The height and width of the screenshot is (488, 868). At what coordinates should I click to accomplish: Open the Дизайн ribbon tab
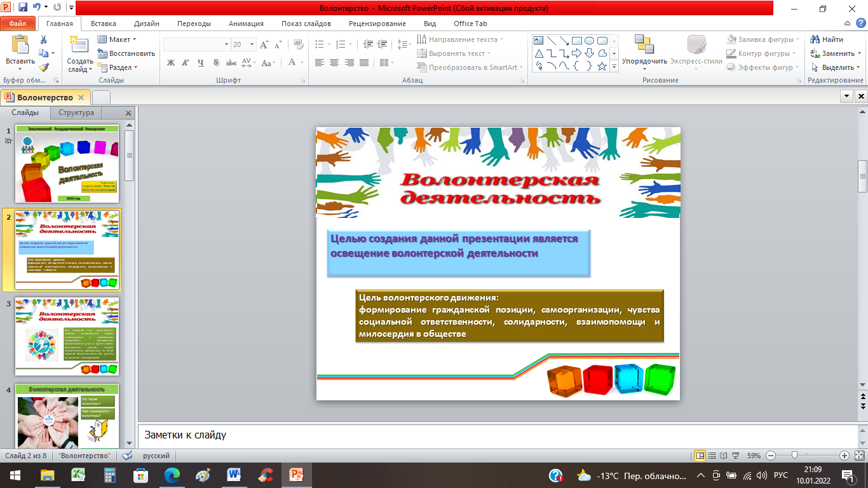coord(147,24)
